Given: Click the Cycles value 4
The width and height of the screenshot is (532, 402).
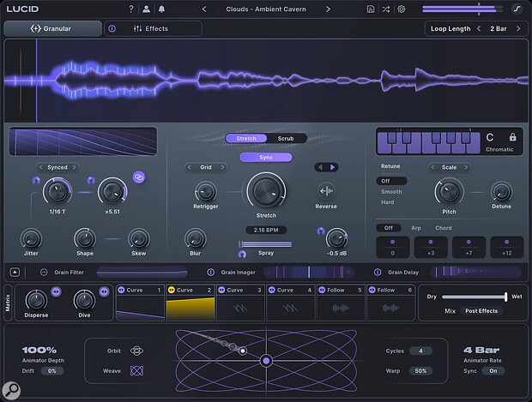Looking at the screenshot, I should (420, 351).
